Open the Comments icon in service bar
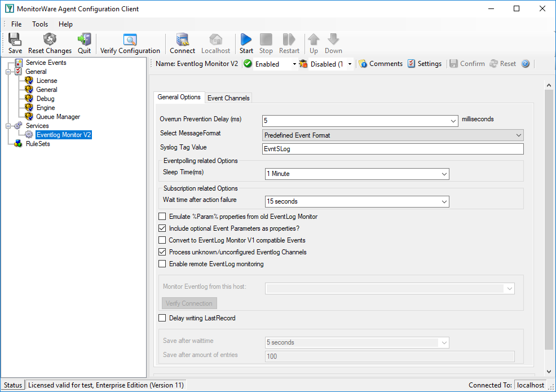The height and width of the screenshot is (392, 556). (363, 64)
